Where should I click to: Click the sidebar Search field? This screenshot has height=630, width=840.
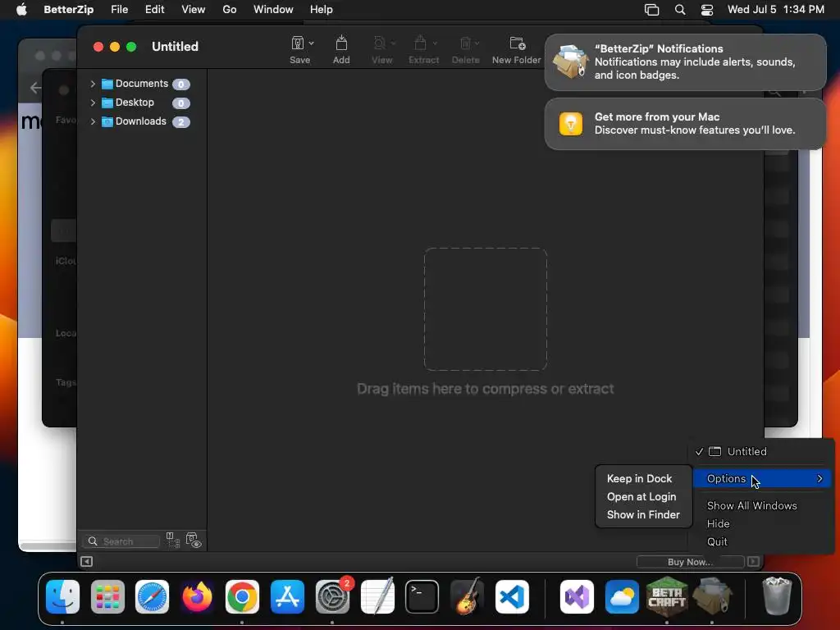121,541
